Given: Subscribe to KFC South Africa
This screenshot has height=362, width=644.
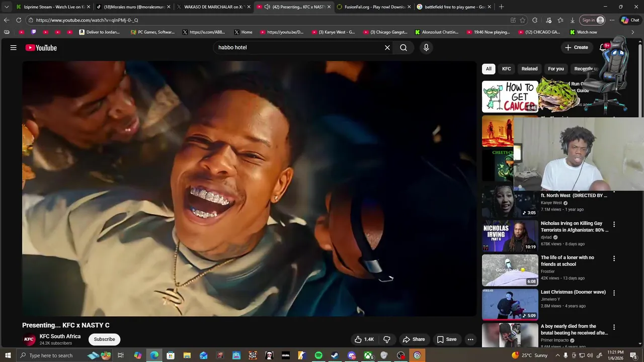Looking at the screenshot, I should tap(105, 339).
